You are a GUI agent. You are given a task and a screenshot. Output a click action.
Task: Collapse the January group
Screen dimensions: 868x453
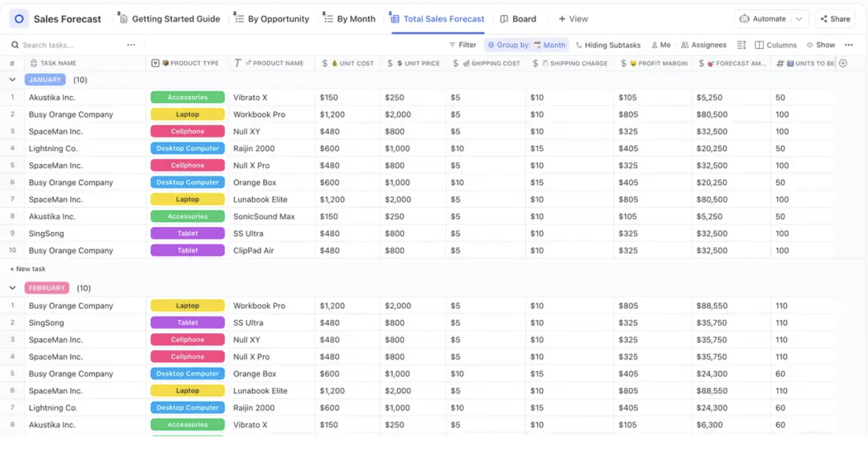pyautogui.click(x=12, y=80)
